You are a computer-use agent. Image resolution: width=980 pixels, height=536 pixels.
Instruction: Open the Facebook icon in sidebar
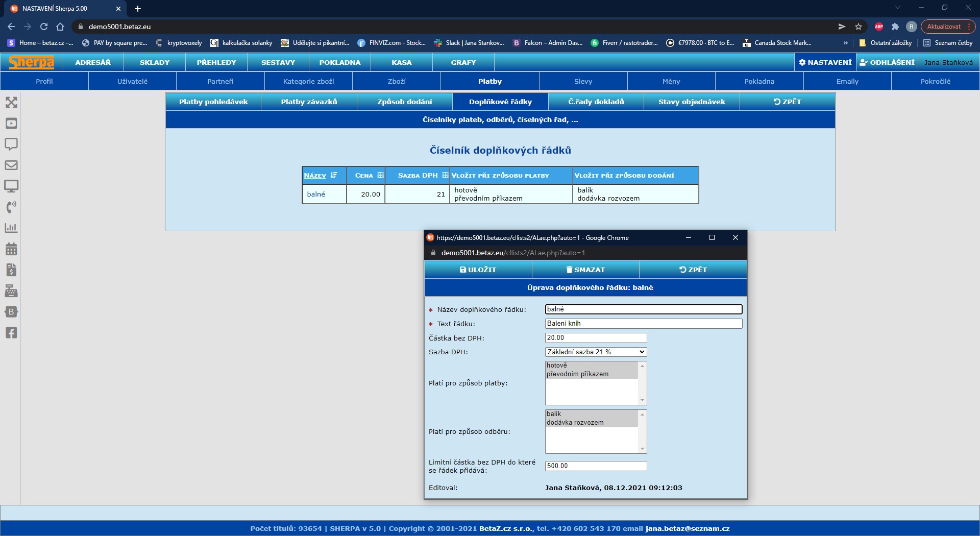click(x=11, y=333)
